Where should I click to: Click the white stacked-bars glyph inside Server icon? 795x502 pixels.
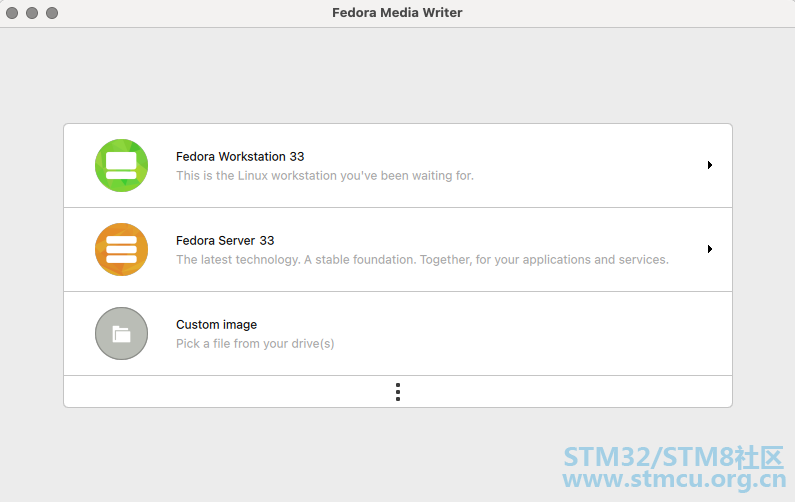click(x=121, y=249)
